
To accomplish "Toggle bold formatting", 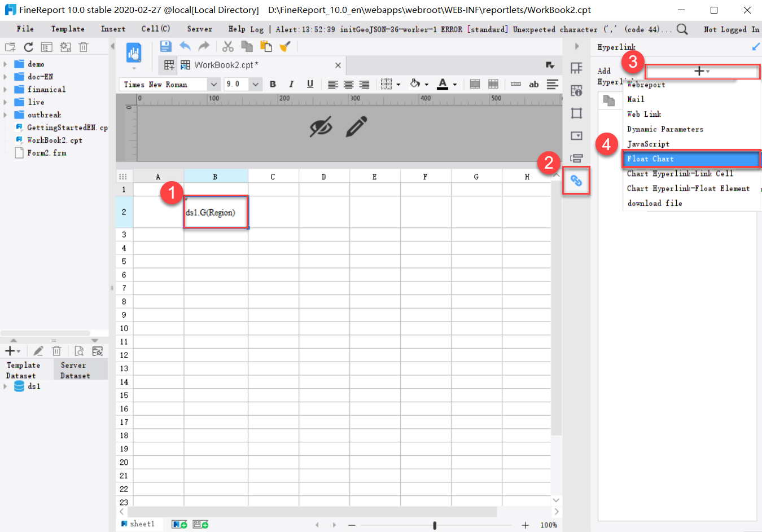I will [x=273, y=84].
